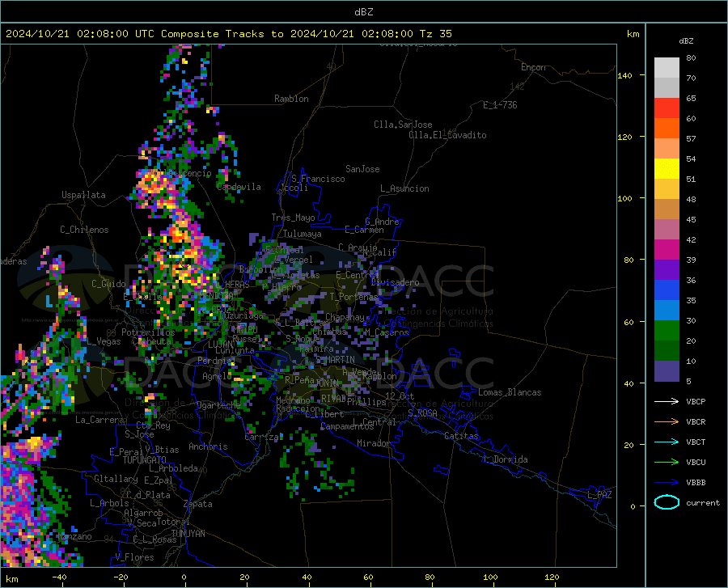Click the -20 tick on horizontal axis
728x588 pixels.
121,577
